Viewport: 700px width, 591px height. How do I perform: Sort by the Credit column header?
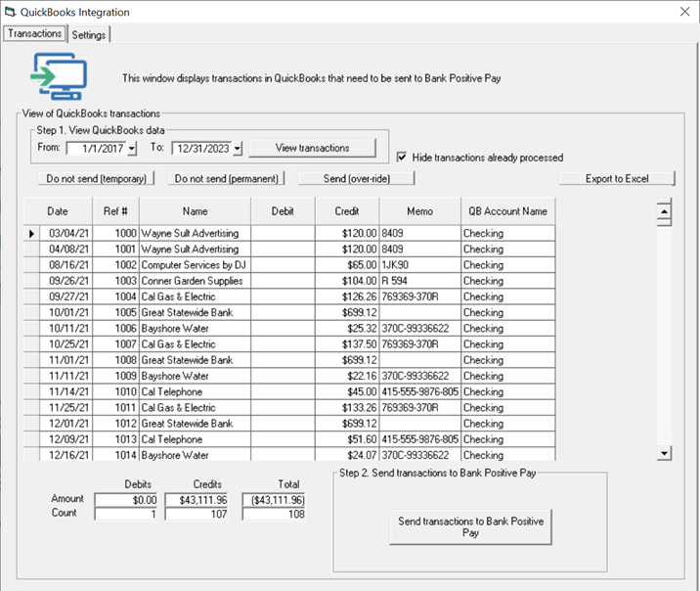pyautogui.click(x=346, y=211)
